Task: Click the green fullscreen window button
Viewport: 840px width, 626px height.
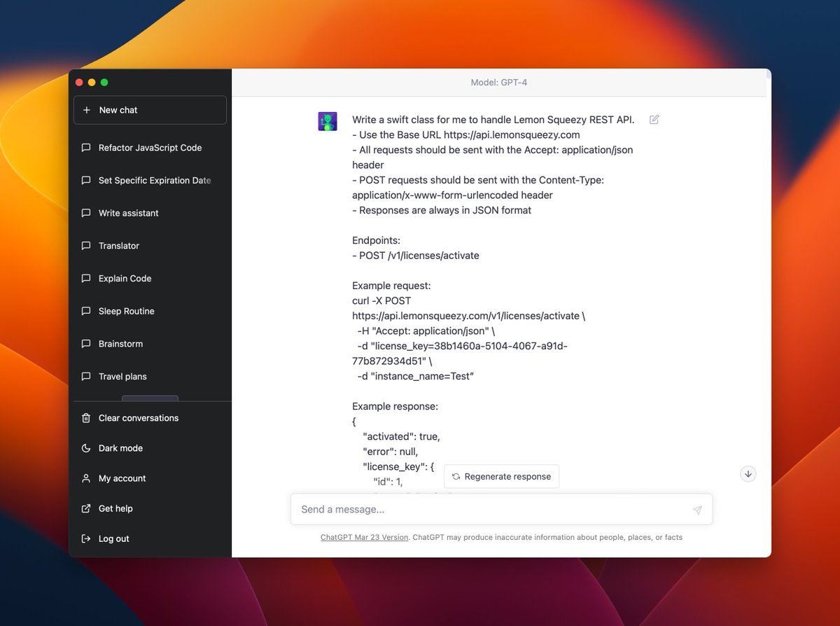Action: 104,82
